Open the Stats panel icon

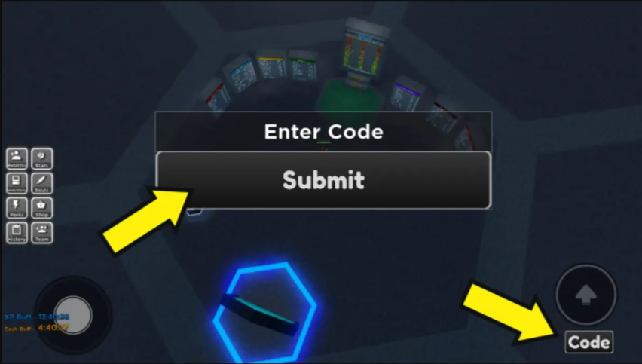click(x=41, y=158)
